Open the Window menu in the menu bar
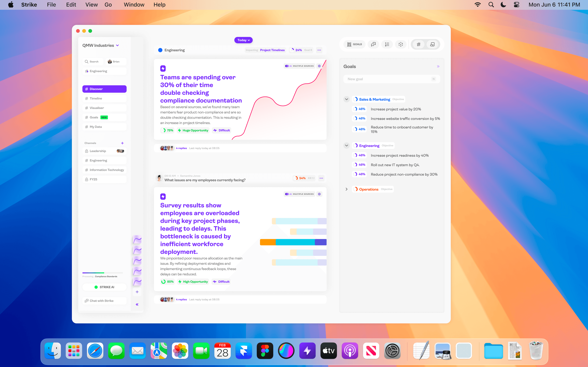This screenshot has height=367, width=588. coord(134,5)
